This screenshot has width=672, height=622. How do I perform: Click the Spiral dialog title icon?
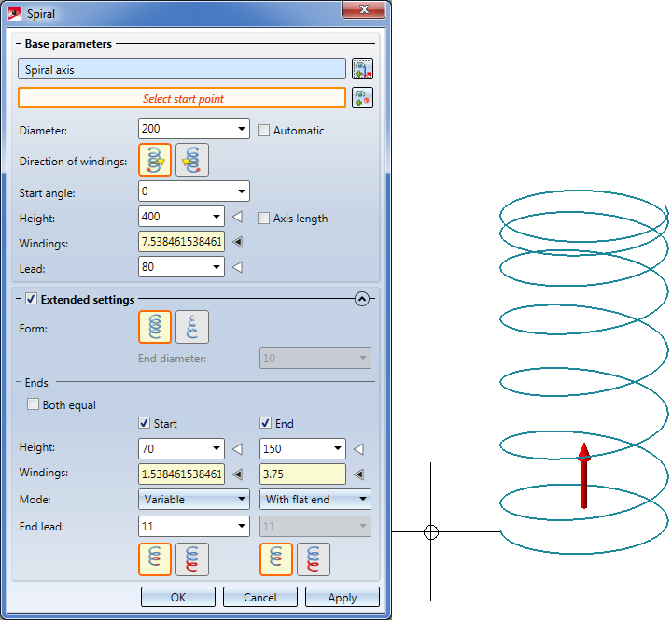(14, 14)
